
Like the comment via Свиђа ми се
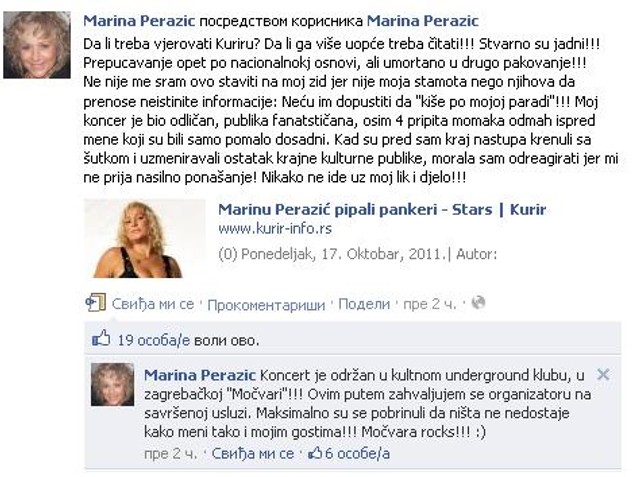coord(253,453)
